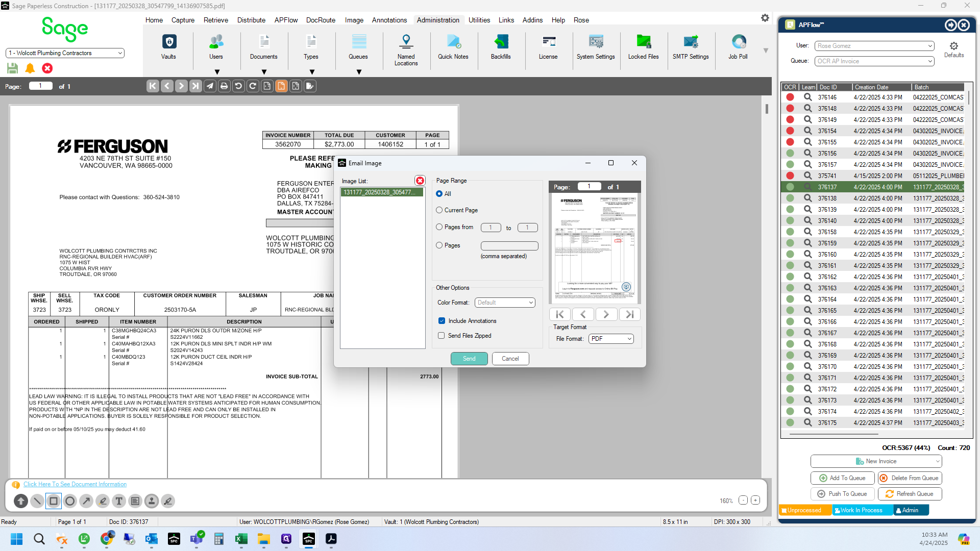Open the Locked Files icon
The height and width of the screenshot is (551, 980).
pyautogui.click(x=643, y=46)
